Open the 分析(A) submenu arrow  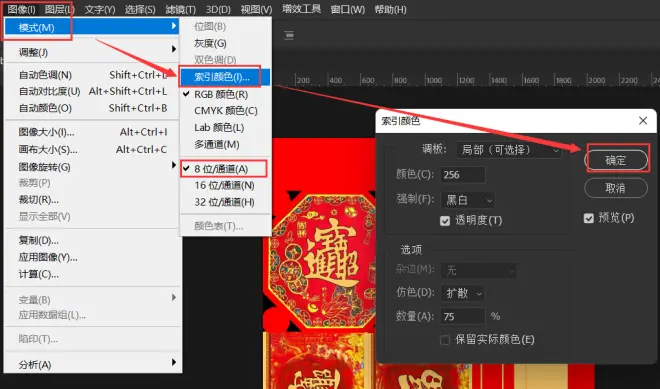click(174, 362)
